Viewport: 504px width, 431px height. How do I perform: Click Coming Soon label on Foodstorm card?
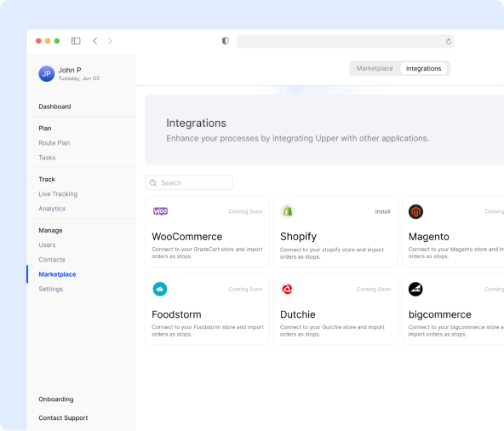(245, 289)
